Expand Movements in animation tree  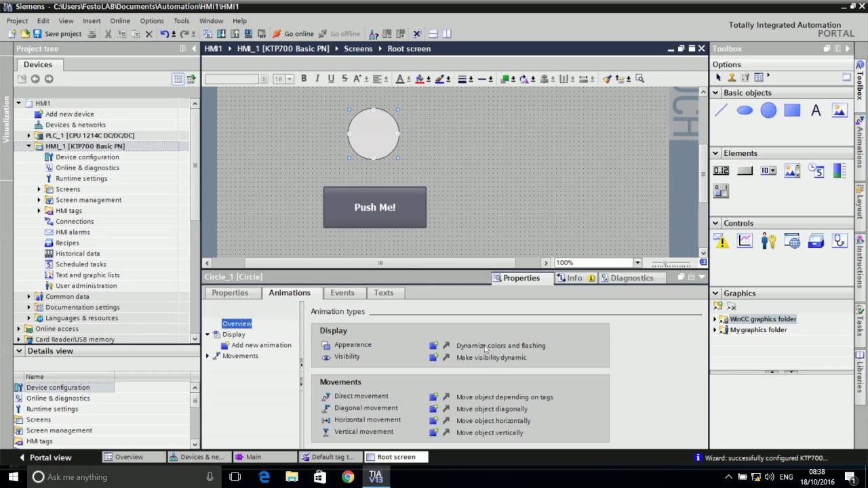coord(208,356)
